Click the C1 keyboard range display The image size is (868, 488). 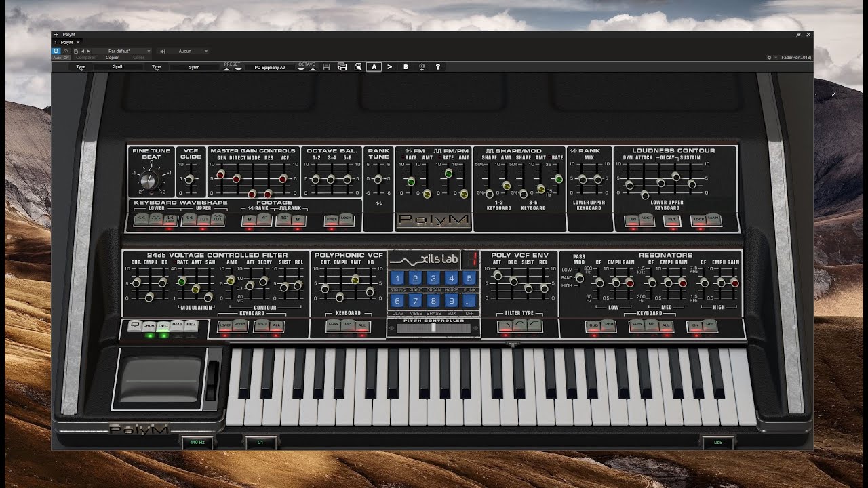[x=260, y=442]
